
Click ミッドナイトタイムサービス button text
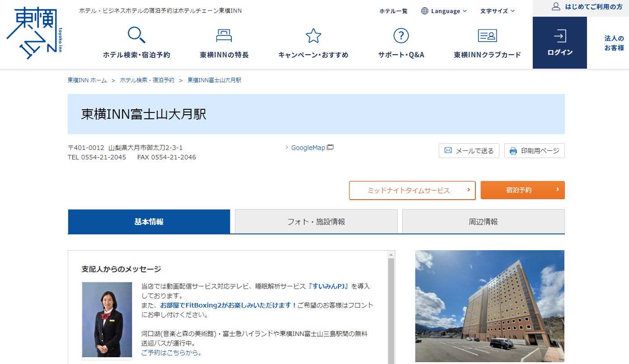pyautogui.click(x=408, y=190)
